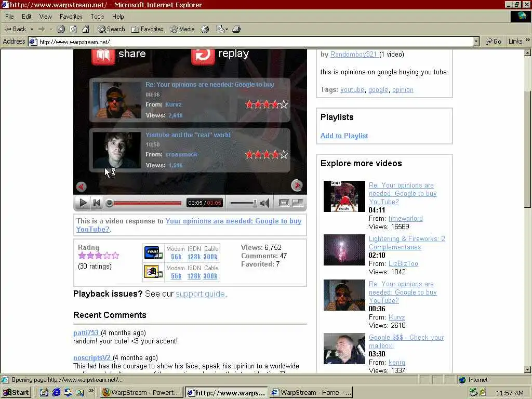
Task: Click the replay icon in the video player
Action: pos(203,56)
